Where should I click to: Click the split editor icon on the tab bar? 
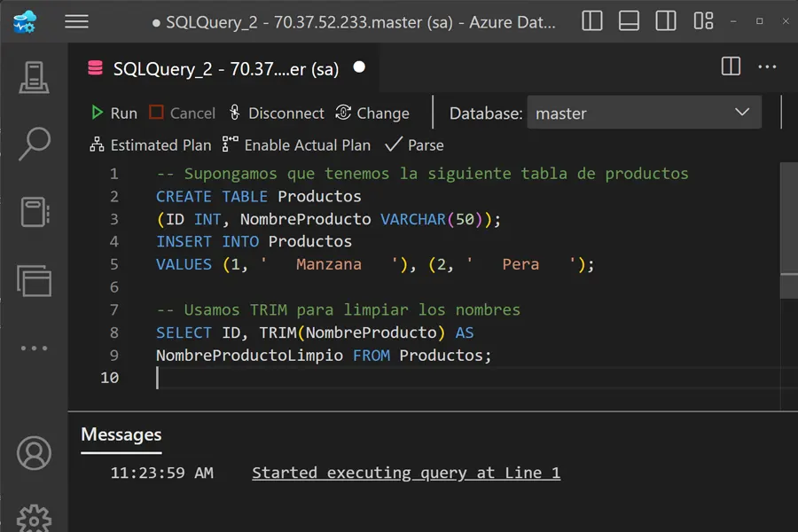pos(730,66)
